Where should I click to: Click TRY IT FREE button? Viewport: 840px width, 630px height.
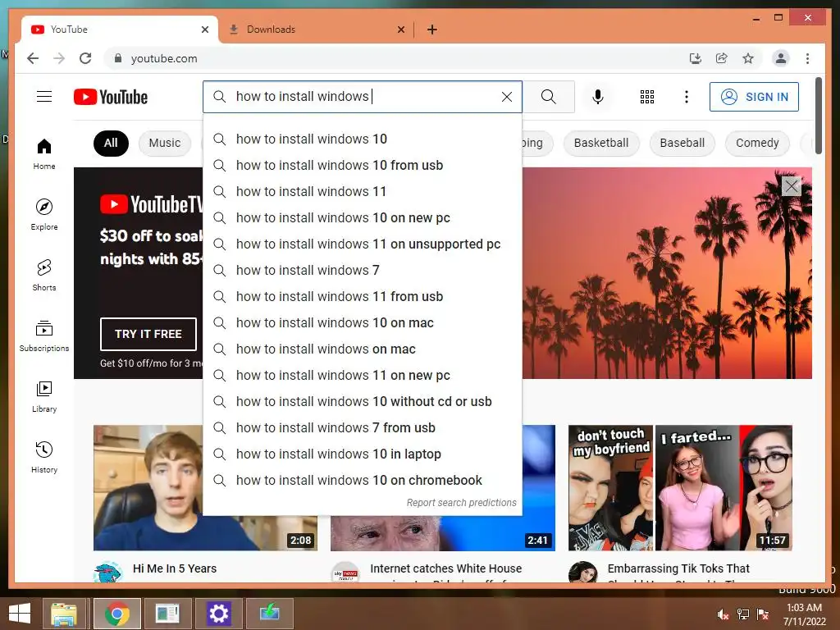(x=148, y=335)
